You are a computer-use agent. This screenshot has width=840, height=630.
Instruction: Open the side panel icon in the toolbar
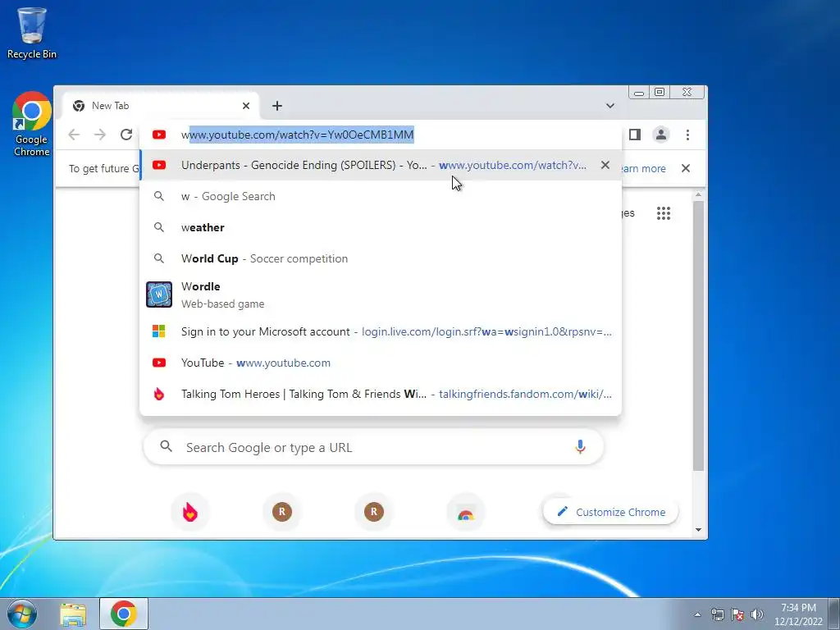635,135
